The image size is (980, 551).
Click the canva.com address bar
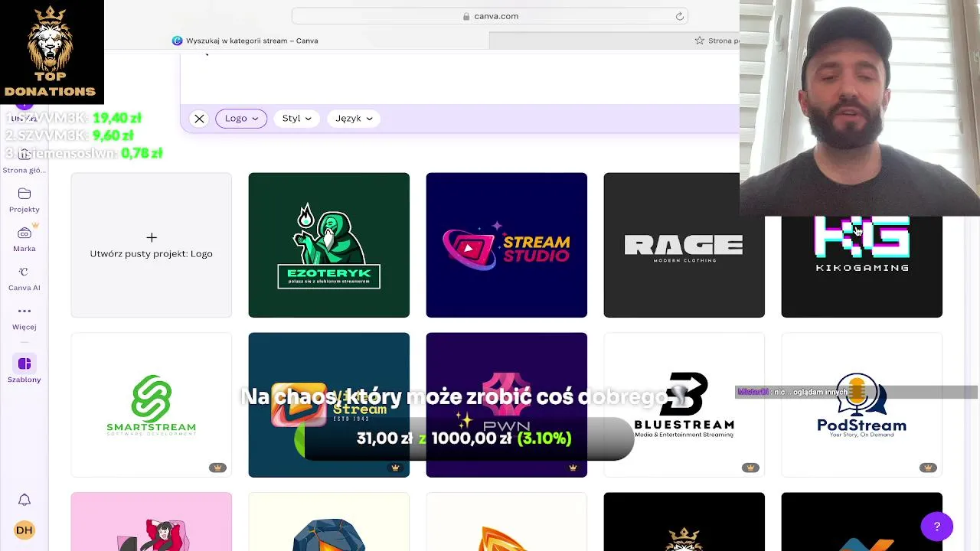[490, 16]
